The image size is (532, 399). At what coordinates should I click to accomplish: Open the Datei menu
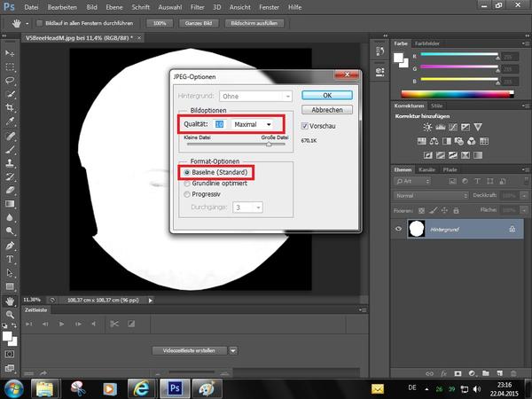coord(31,7)
